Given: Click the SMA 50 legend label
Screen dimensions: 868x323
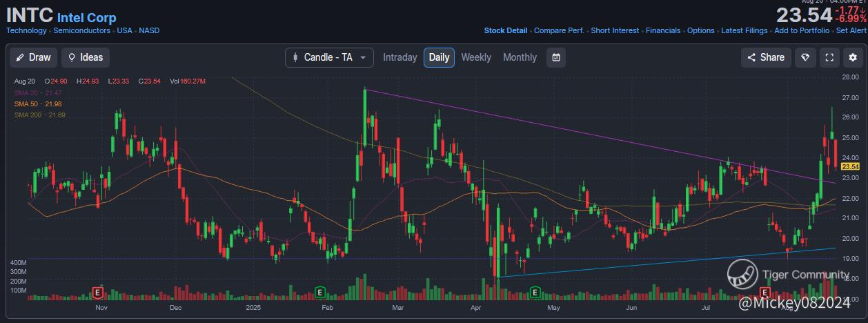Looking at the screenshot, I should (39, 104).
